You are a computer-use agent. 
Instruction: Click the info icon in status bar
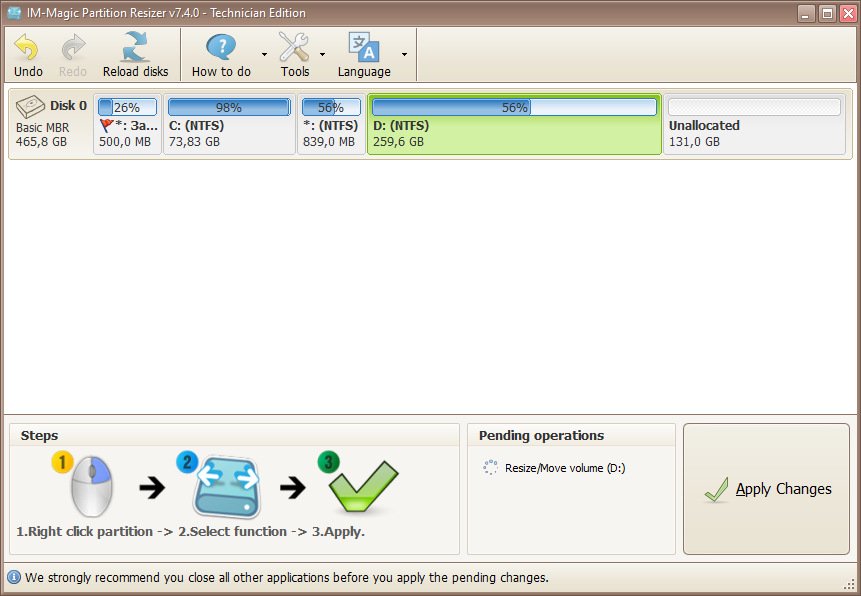coord(14,578)
